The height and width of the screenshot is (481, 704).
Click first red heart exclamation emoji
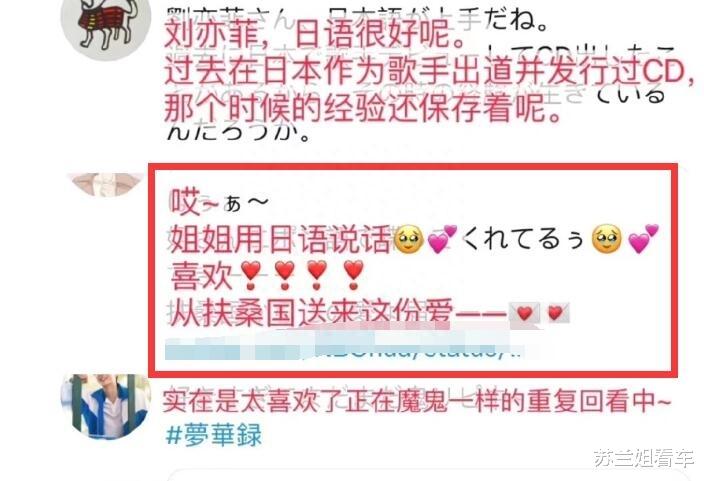click(251, 275)
